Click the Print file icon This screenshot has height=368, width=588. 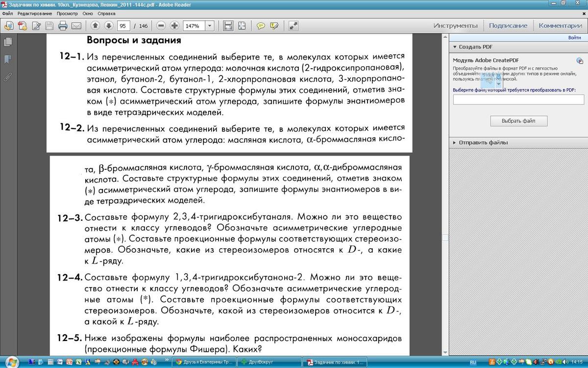click(x=63, y=26)
